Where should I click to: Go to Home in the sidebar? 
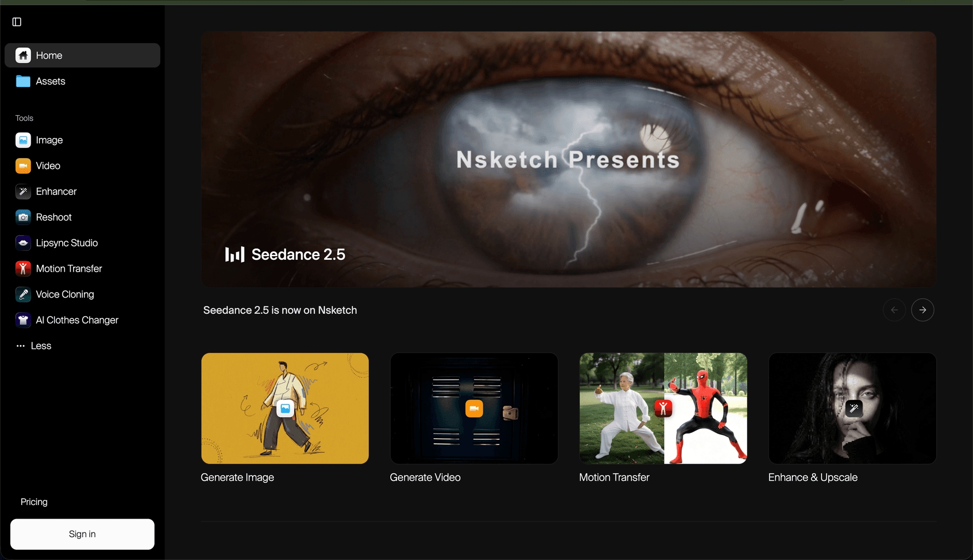click(83, 55)
